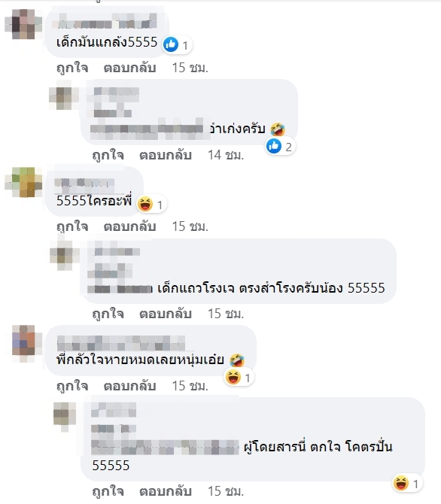Reply to the 5555ใครอะพี่ comment
Screen dimensions: 441x504
130,226
